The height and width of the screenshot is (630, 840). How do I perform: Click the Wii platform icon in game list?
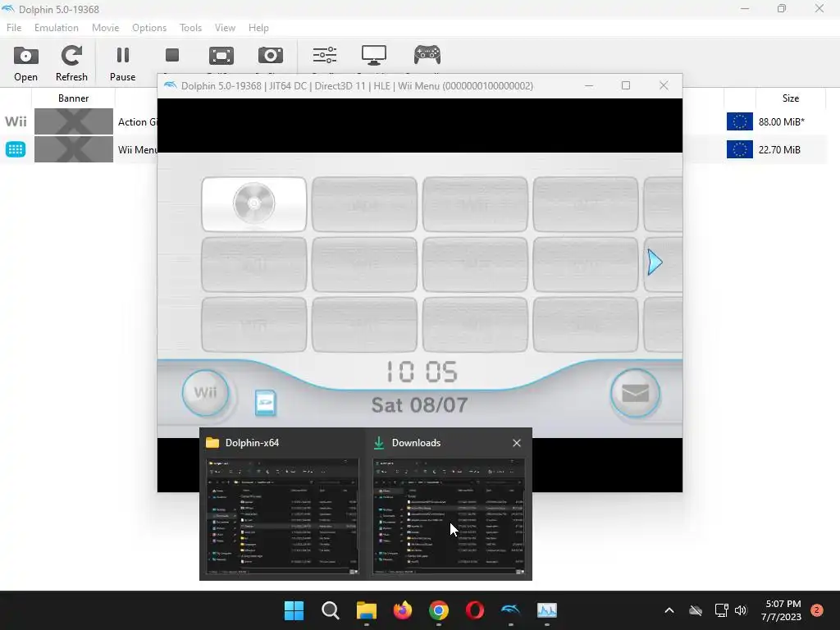coord(16,121)
